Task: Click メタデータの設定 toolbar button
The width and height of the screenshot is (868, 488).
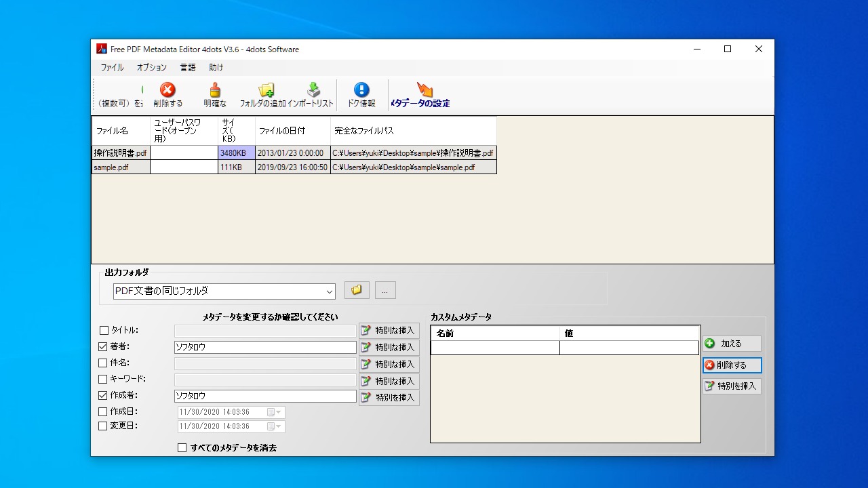Action: [x=420, y=96]
